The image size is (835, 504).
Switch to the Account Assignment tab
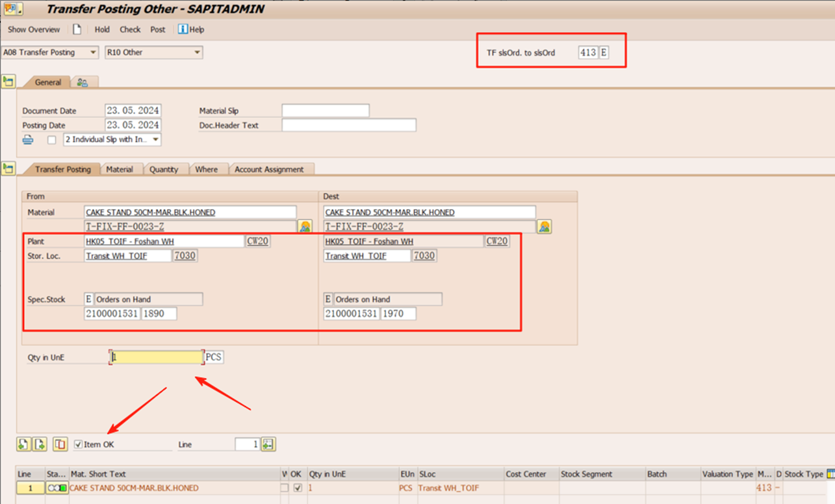(x=269, y=169)
